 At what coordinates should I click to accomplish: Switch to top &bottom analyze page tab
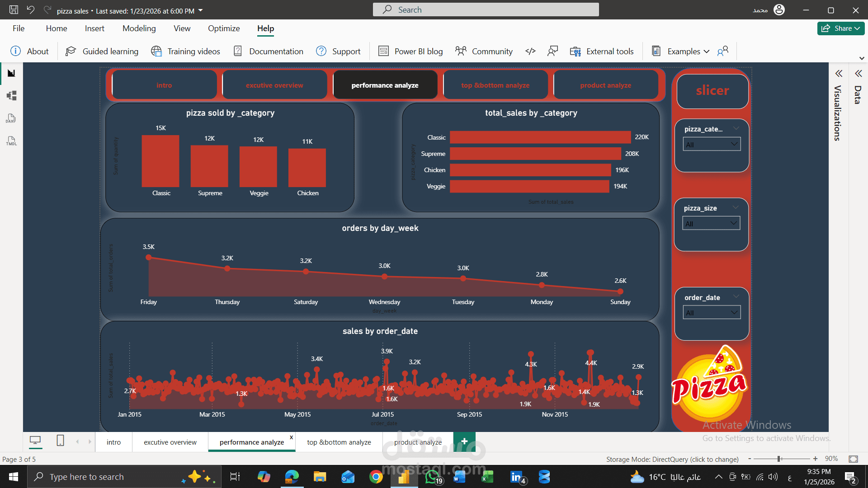pyautogui.click(x=339, y=442)
